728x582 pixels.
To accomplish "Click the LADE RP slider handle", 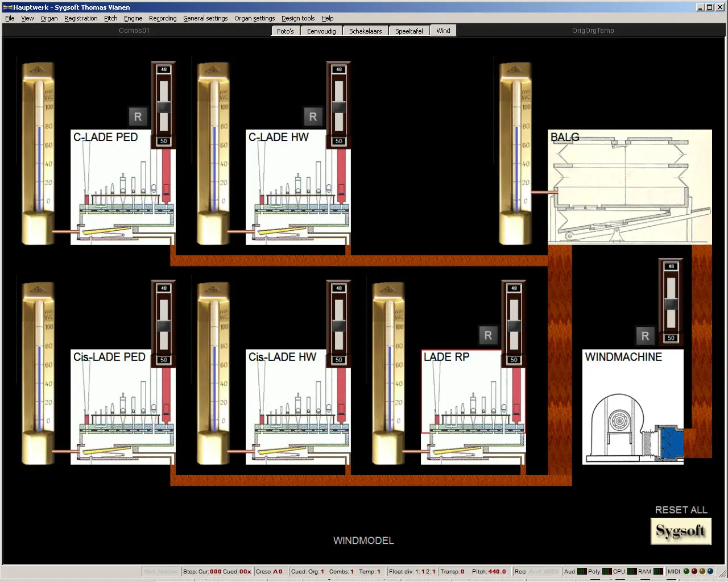I will tap(514, 326).
